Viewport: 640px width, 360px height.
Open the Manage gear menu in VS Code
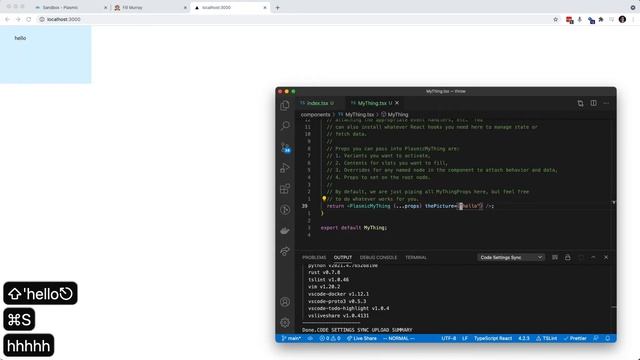285,322
